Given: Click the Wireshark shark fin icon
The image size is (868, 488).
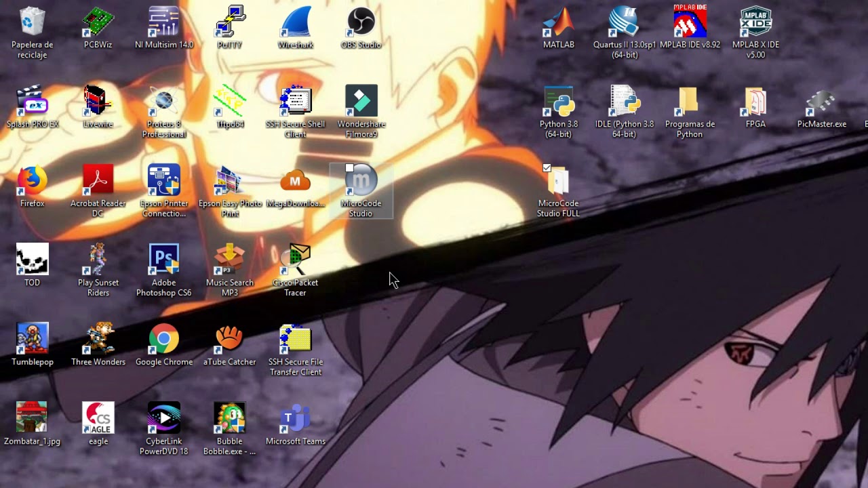Looking at the screenshot, I should [x=295, y=22].
